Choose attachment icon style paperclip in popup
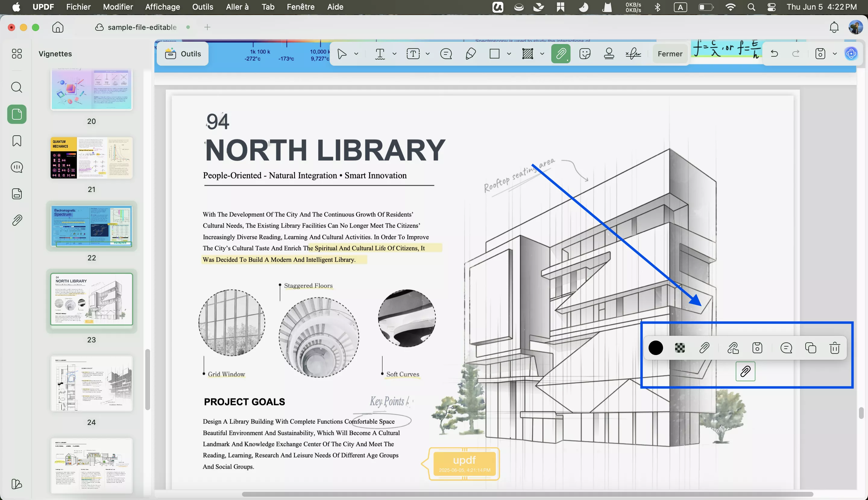Screen dimensions: 868x500 tap(704, 348)
